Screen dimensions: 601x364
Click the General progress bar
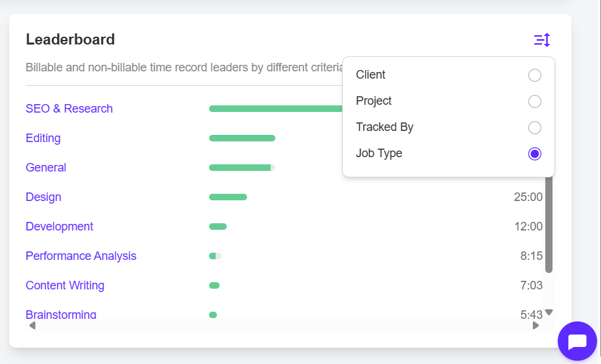point(242,168)
